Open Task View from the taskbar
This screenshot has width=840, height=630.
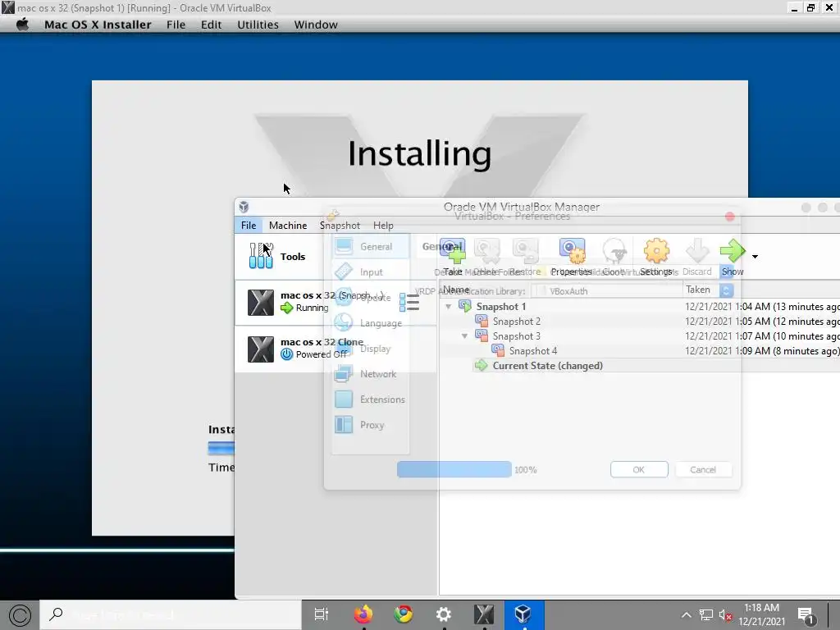[x=322, y=614]
